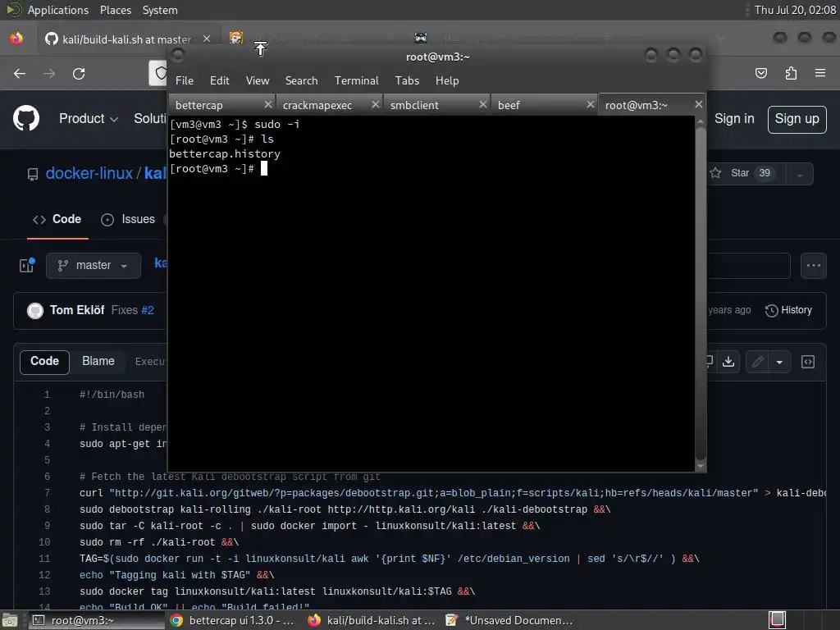840x630 pixels.
Task: Click the GitHub Octocat logo
Action: pyautogui.click(x=26, y=118)
